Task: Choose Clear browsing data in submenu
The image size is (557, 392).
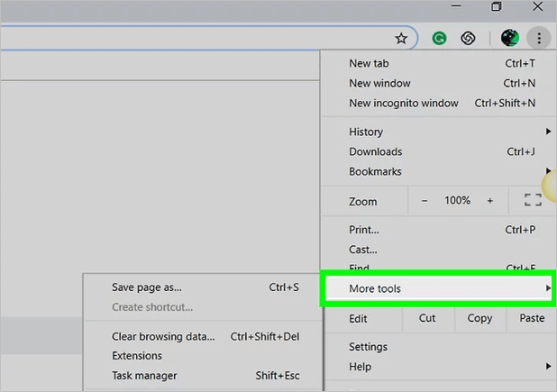Action: pos(163,336)
